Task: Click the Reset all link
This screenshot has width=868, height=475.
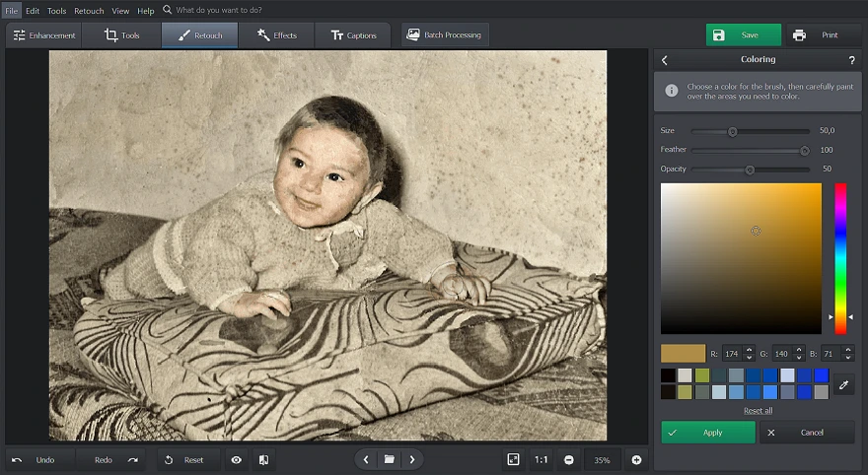Action: point(758,410)
